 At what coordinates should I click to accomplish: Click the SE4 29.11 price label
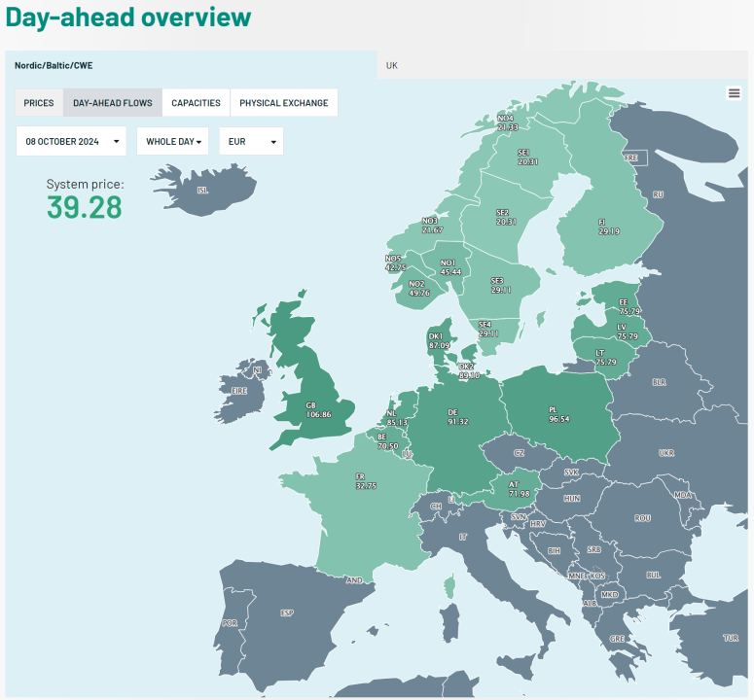point(488,330)
